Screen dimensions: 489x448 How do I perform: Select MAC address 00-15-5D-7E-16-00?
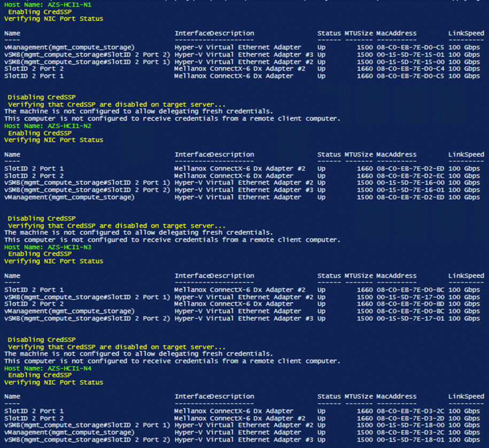point(410,183)
